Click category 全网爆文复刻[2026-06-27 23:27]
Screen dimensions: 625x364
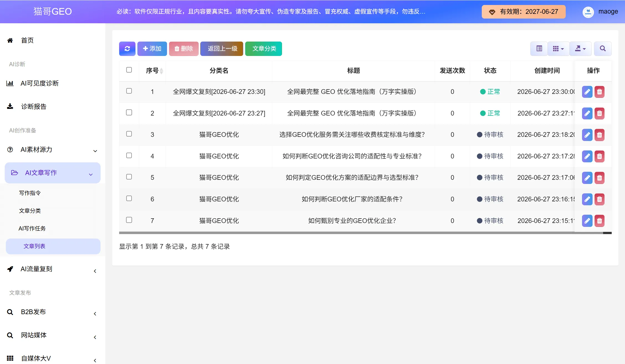pos(219,113)
